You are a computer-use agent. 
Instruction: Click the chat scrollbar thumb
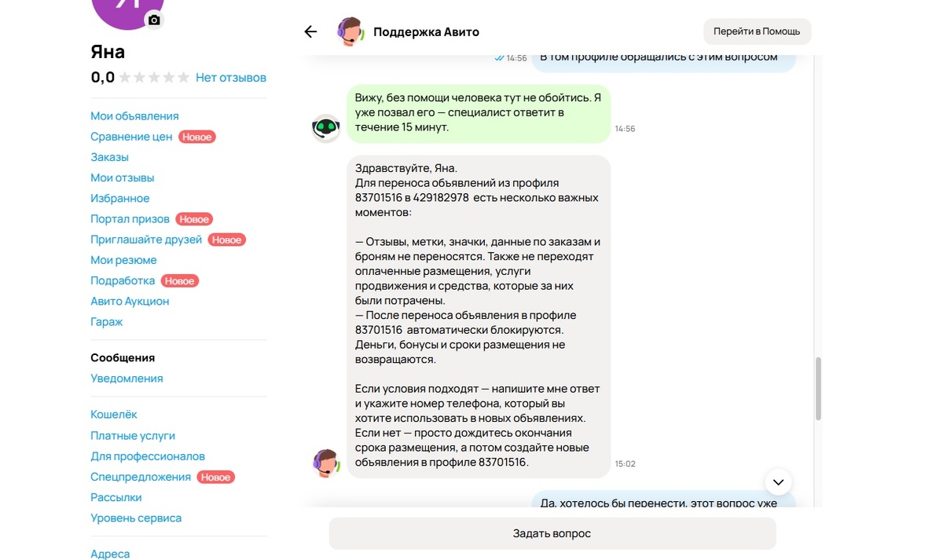tap(818, 389)
